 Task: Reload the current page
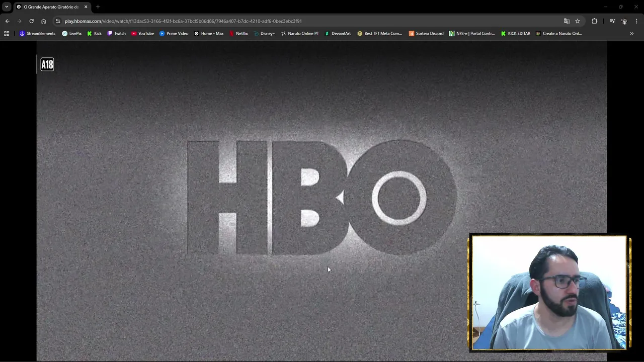(31, 21)
